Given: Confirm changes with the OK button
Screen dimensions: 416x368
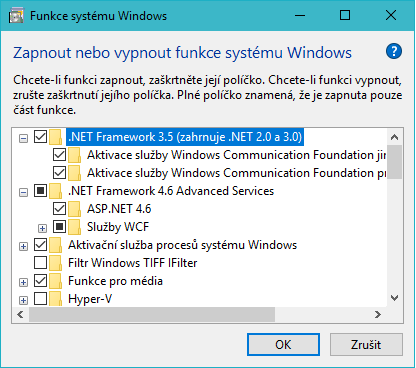Looking at the screenshot, I should pyautogui.click(x=283, y=344).
